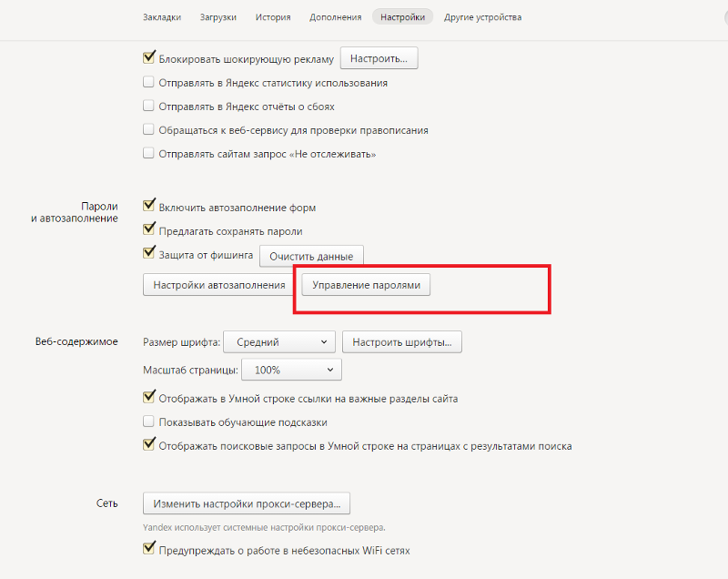728x579 pixels.
Task: Click the Очистить данные button
Action: (x=311, y=256)
